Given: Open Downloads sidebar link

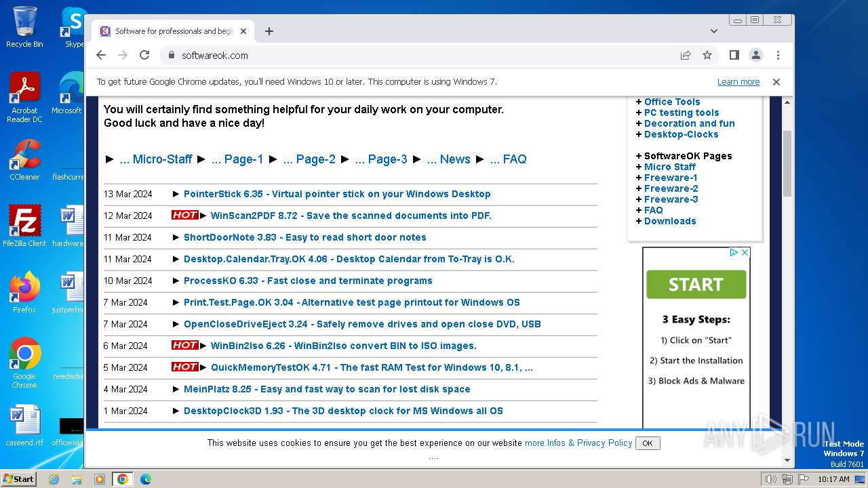Looking at the screenshot, I should pos(670,221).
